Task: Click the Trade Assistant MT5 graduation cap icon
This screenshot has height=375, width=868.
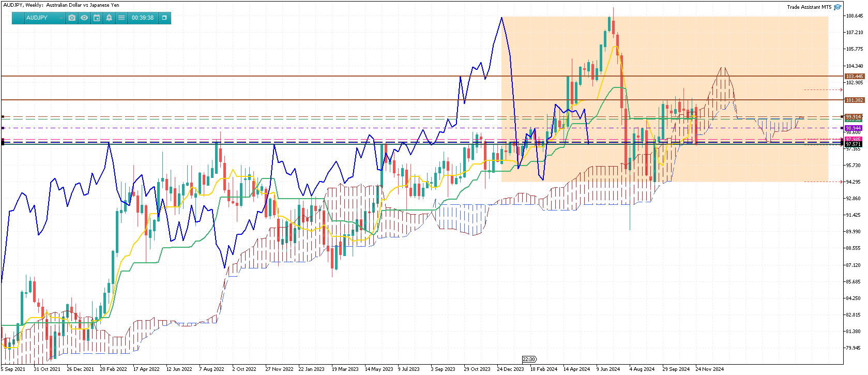Action: click(x=837, y=7)
